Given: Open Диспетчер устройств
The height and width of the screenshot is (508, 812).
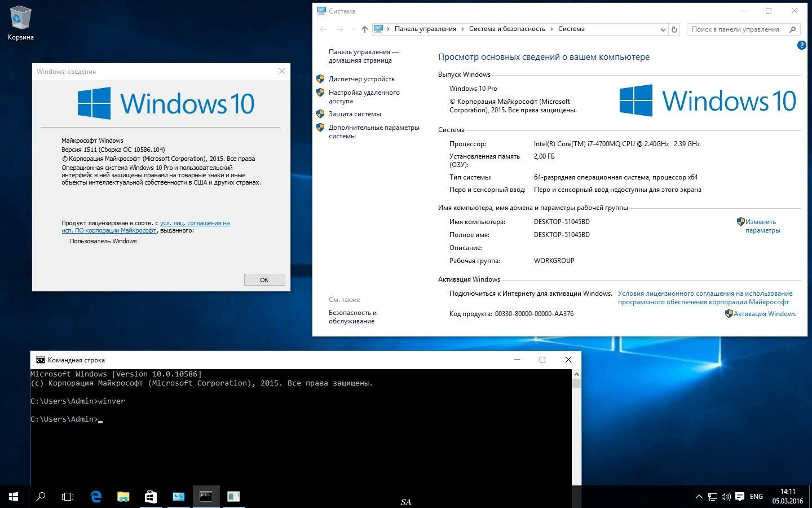Looking at the screenshot, I should [361, 79].
